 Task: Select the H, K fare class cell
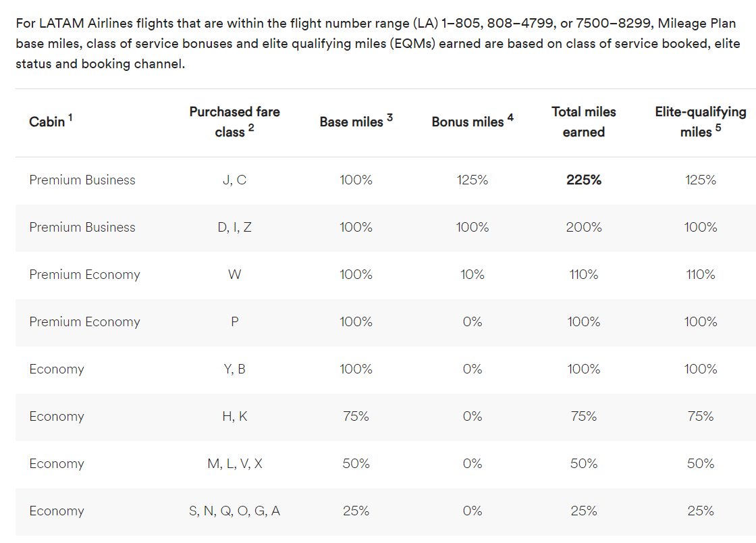pyautogui.click(x=234, y=417)
